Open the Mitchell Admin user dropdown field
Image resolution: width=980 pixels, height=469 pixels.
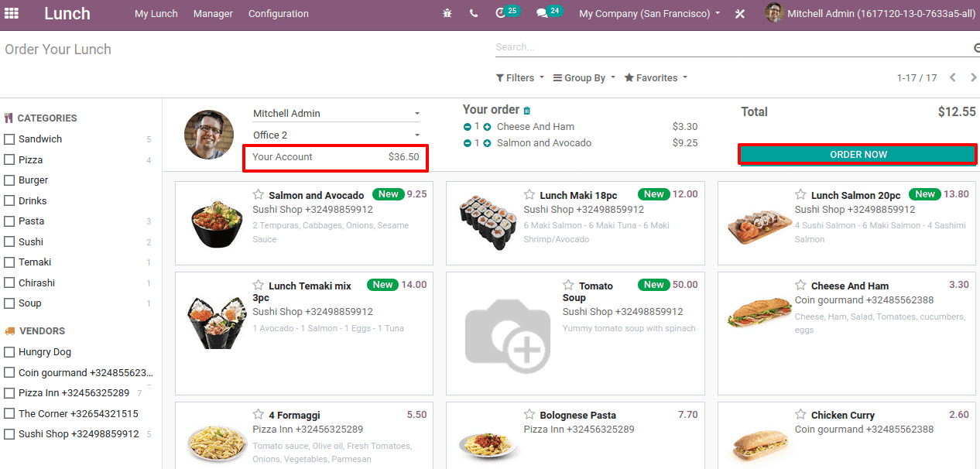(337, 114)
